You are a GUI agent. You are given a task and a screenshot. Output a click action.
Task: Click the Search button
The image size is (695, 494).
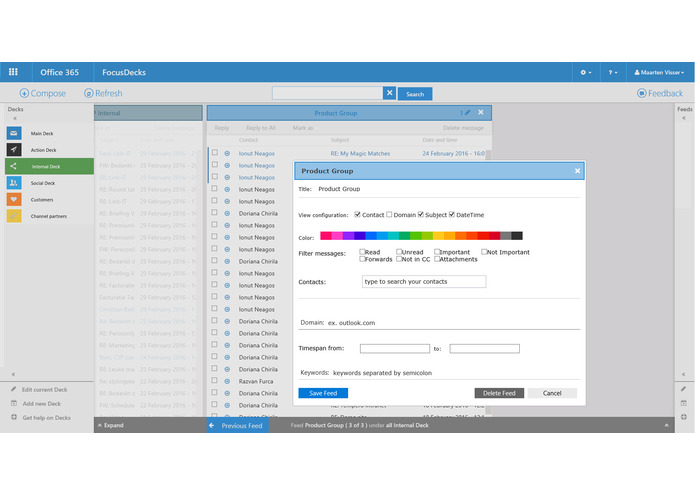pos(415,94)
